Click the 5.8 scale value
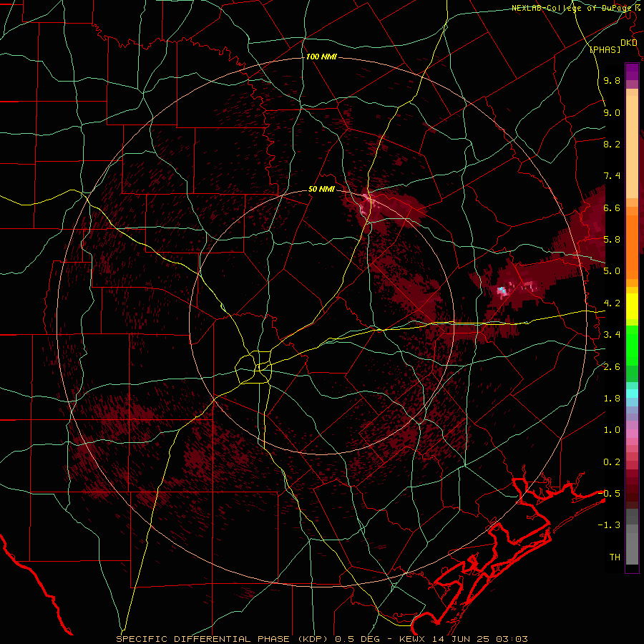The image size is (644, 644). [x=612, y=240]
